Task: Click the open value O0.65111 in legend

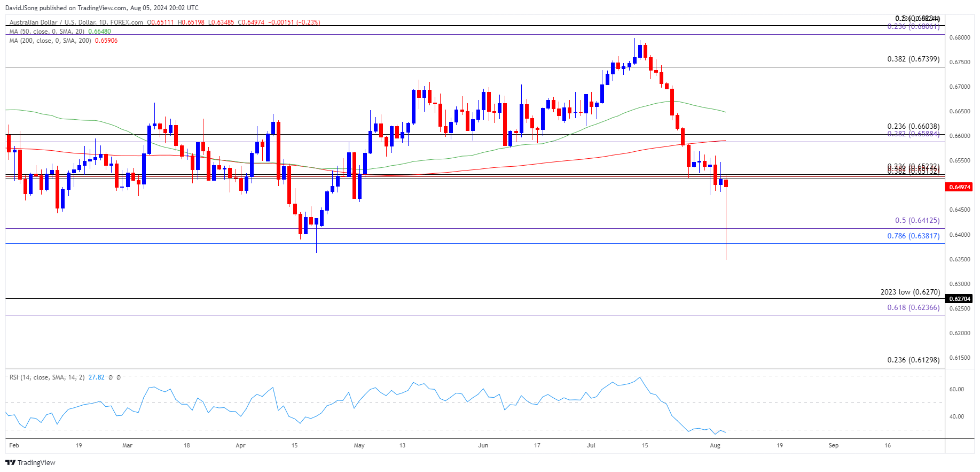Action: point(160,22)
